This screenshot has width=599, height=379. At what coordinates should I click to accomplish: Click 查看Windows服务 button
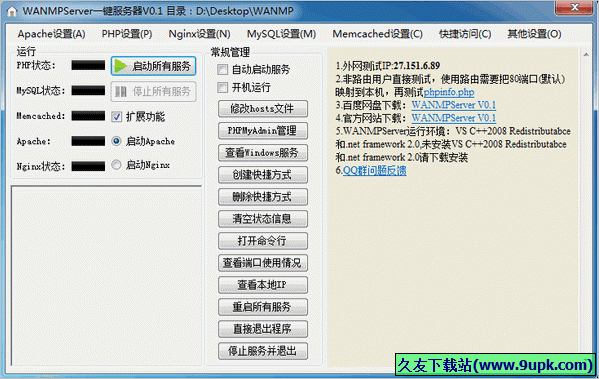[x=263, y=153]
